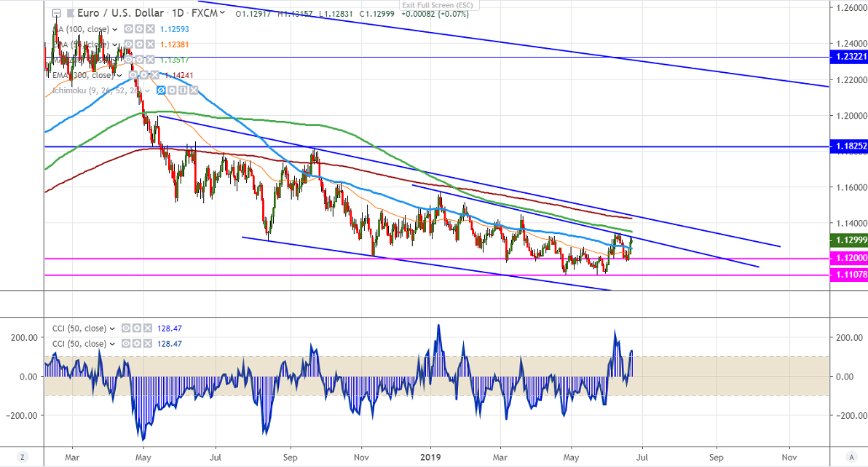Toggle visibility eye of MA valued 1.13517
Viewport: 868px width, 467px height.
(x=128, y=60)
